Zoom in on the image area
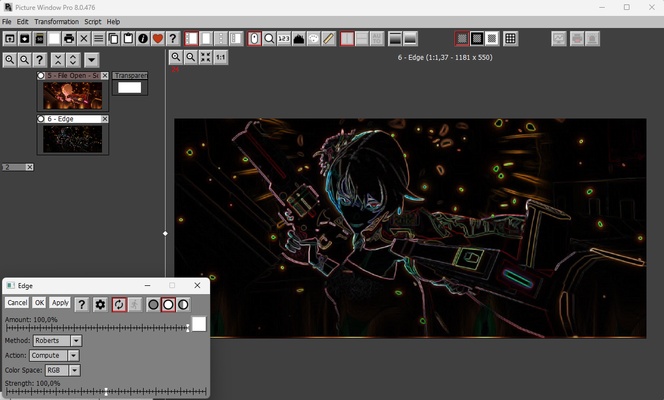 point(176,57)
